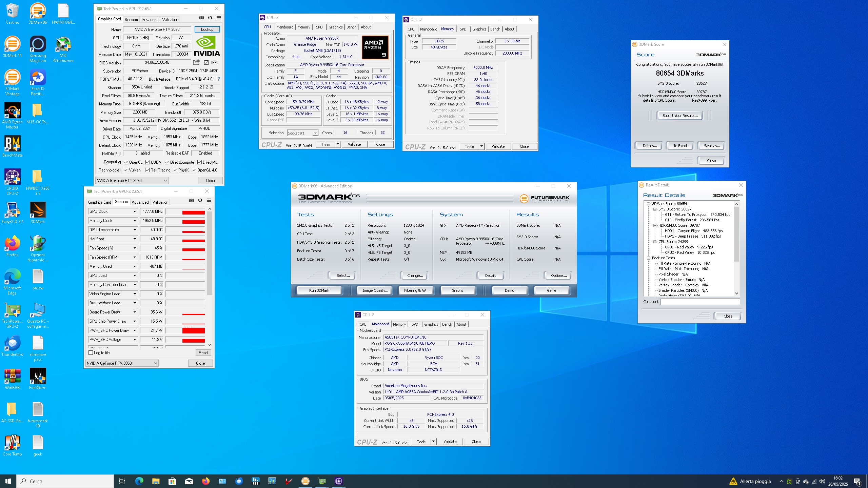This screenshot has height=488, width=868.
Task: Open 3DMark06 desktop shortcut
Action: click(x=38, y=14)
